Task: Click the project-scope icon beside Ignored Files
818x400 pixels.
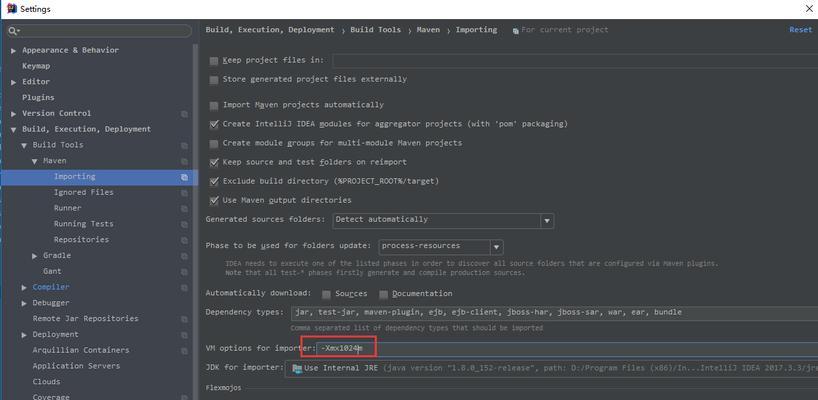Action: tap(184, 193)
